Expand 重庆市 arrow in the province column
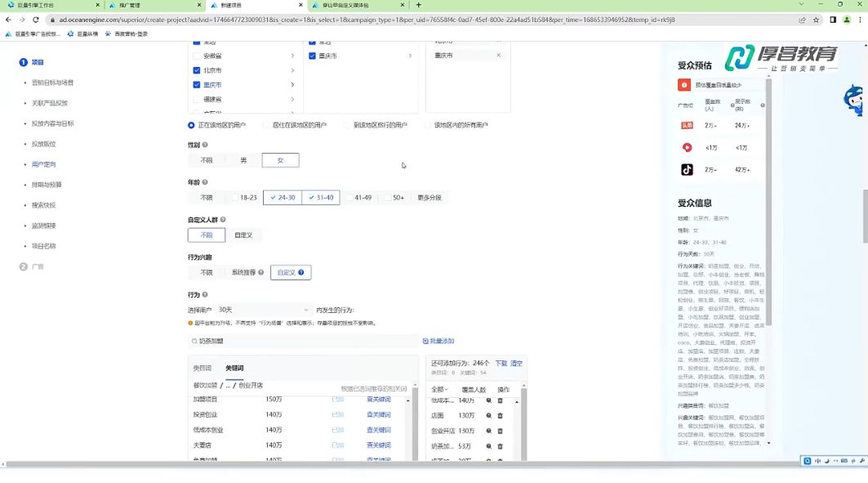The height and width of the screenshot is (483, 868). pyautogui.click(x=292, y=85)
